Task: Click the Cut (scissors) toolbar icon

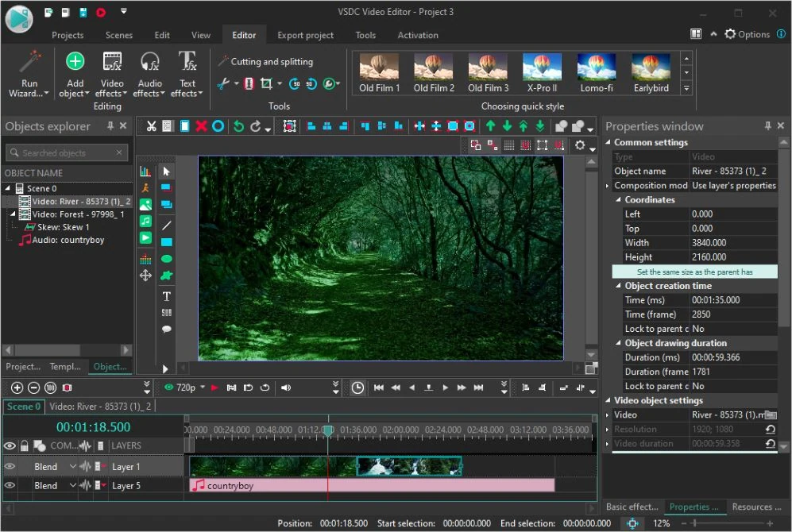Action: tap(151, 125)
